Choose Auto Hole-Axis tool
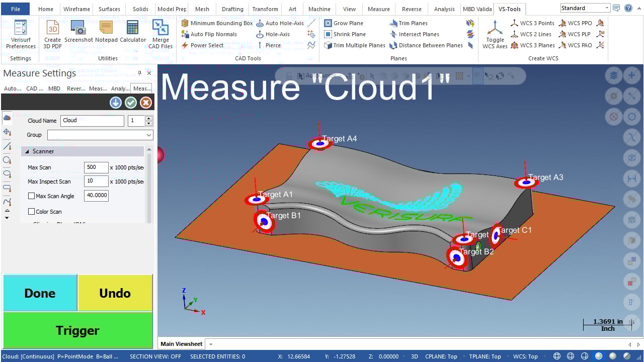Image resolution: width=644 pixels, height=362 pixels. click(x=280, y=23)
